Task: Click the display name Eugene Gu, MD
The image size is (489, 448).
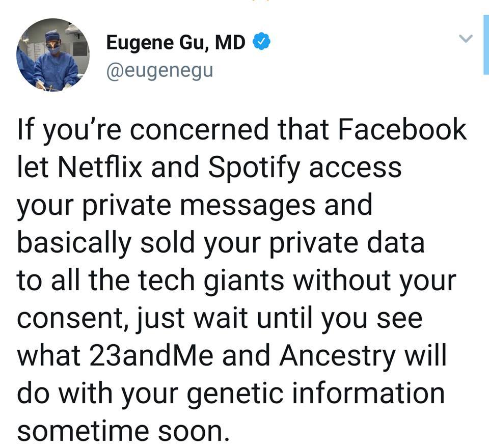Action: tap(176, 44)
